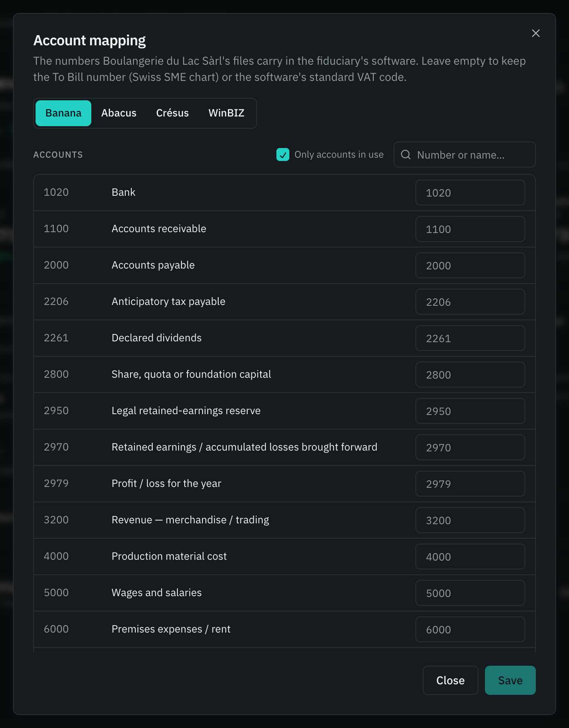Click the Production material cost name
This screenshot has height=728, width=569.
pyautogui.click(x=169, y=556)
